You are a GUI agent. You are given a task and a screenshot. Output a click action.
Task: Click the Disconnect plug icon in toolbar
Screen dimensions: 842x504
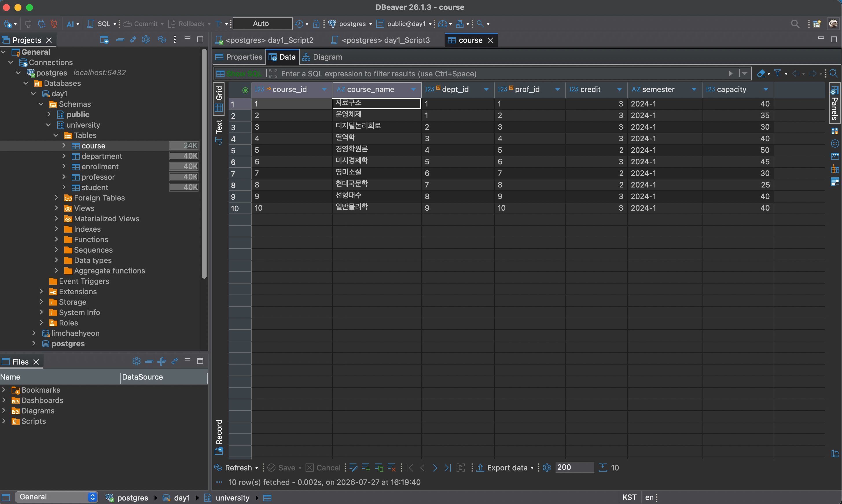tap(54, 24)
